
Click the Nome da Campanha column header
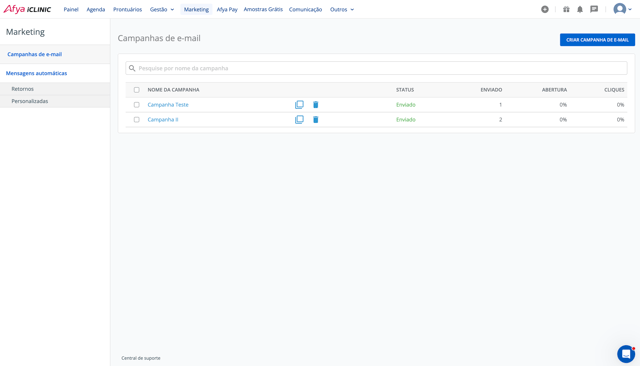click(173, 90)
